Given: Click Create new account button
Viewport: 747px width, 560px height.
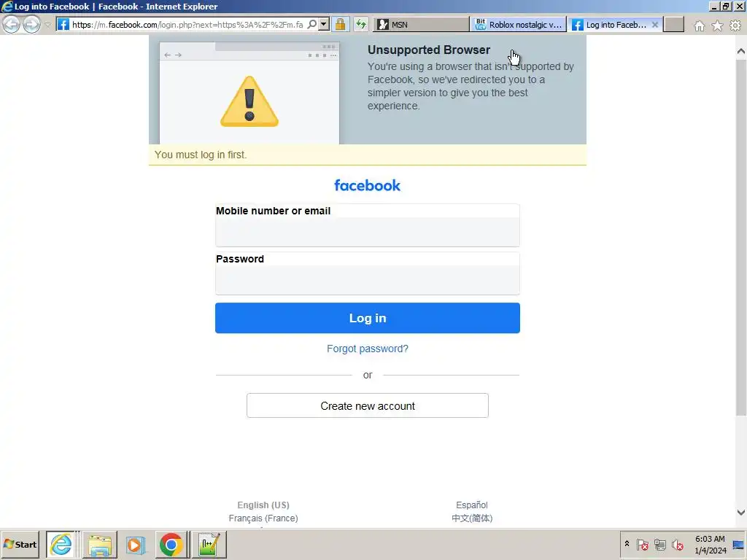Looking at the screenshot, I should (x=368, y=405).
